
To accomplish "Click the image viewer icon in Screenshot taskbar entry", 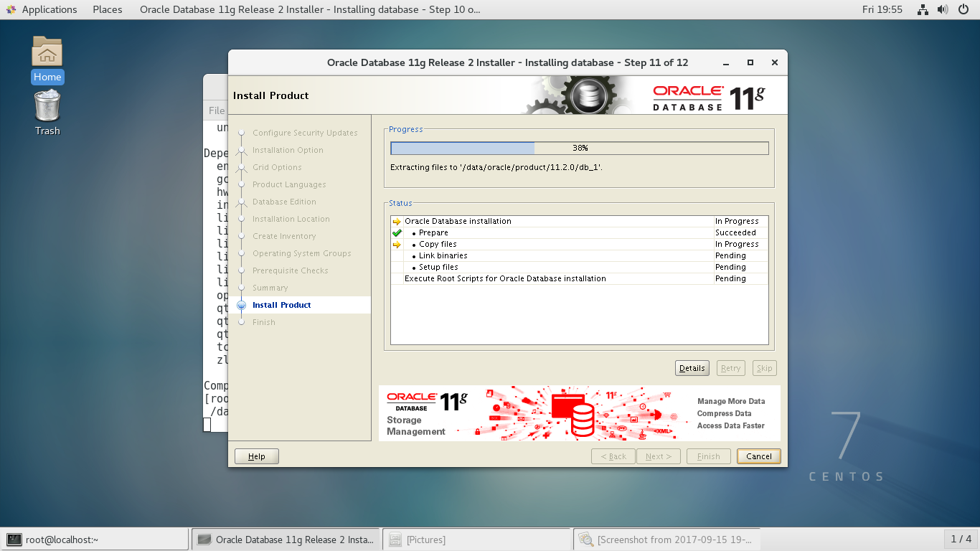I will (586, 540).
